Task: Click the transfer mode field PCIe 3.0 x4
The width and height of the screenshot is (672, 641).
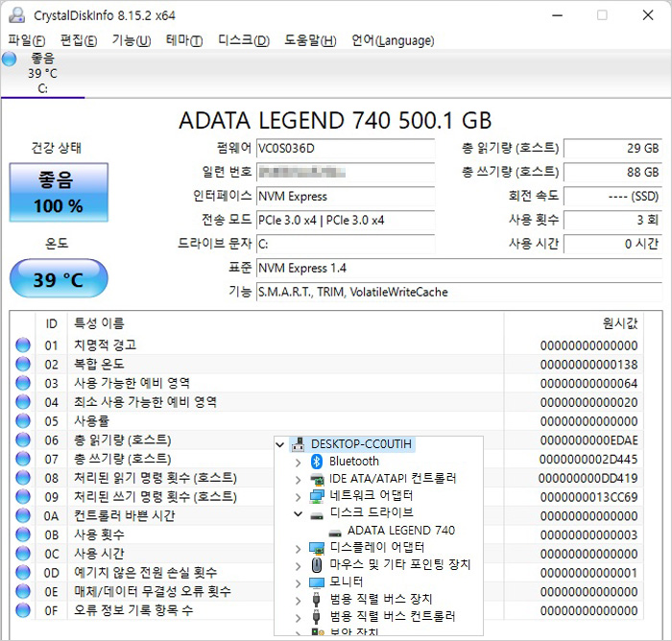Action: coord(346,221)
